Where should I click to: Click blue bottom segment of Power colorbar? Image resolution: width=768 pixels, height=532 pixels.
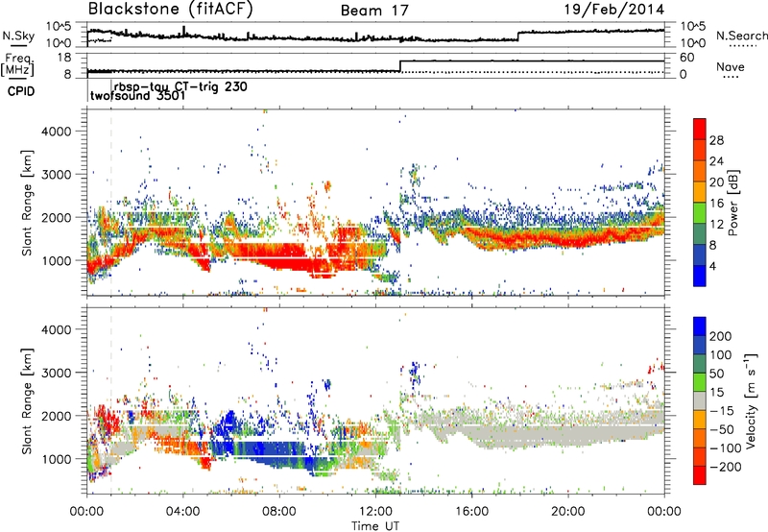[x=700, y=276]
